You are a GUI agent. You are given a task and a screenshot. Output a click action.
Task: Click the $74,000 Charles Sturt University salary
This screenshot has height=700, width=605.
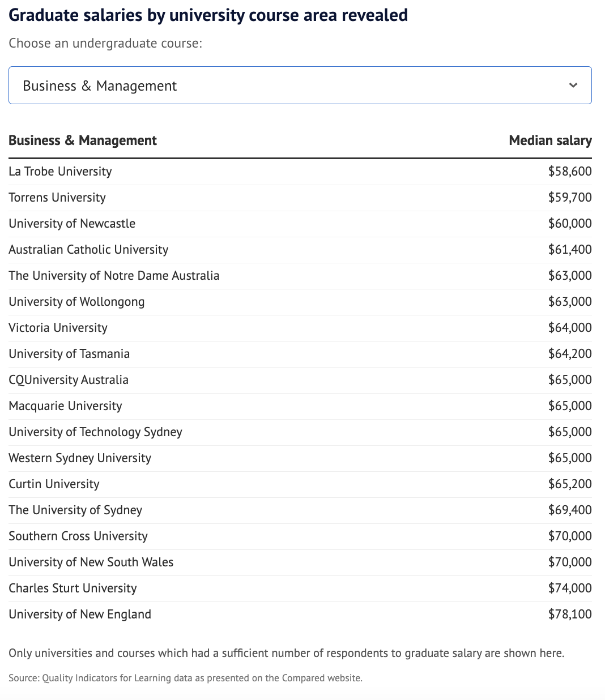coord(569,588)
